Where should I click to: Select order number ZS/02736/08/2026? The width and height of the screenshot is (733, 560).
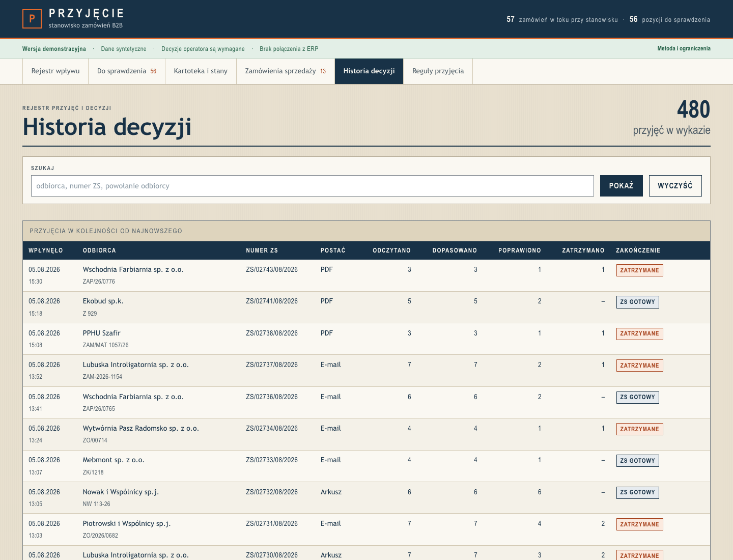[x=272, y=397]
